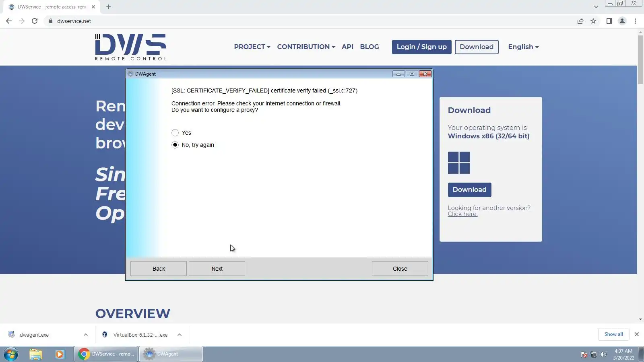Open the dwagent.exe download item
This screenshot has width=644, height=362.
coord(34,335)
